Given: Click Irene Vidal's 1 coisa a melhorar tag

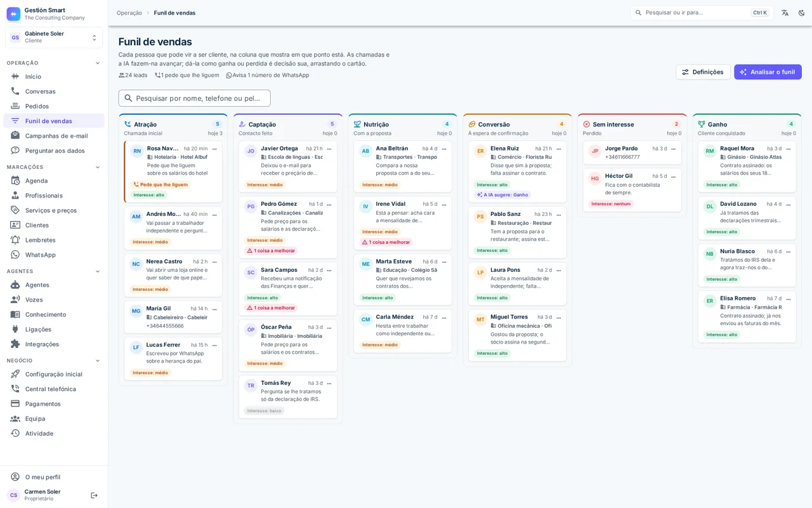Looking at the screenshot, I should [x=386, y=242].
